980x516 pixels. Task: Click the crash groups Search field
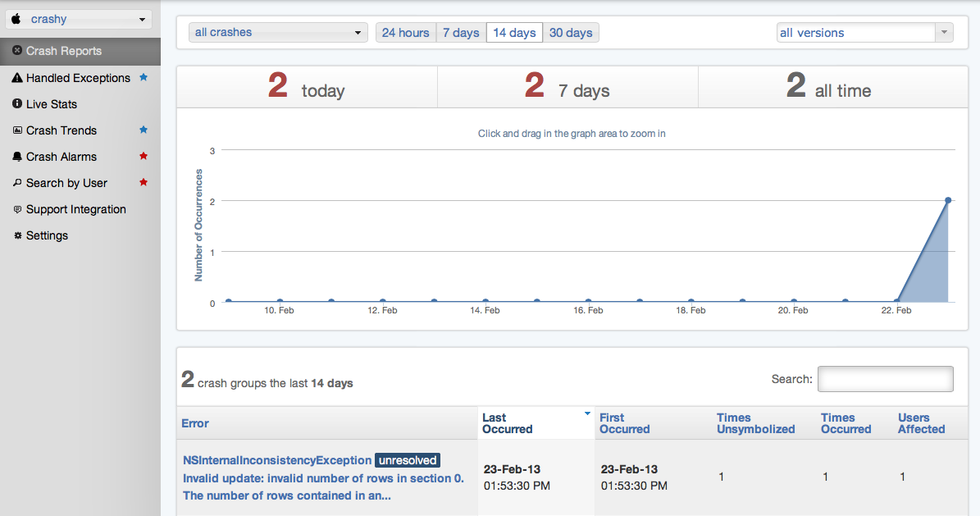point(885,379)
